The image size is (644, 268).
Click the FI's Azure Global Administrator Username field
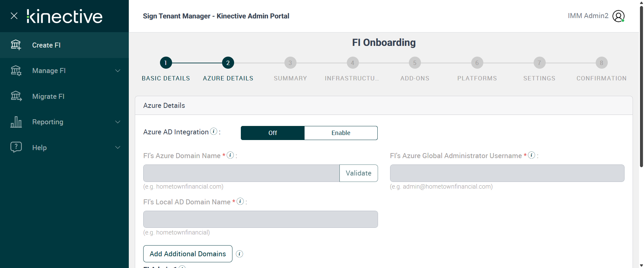pos(507,173)
